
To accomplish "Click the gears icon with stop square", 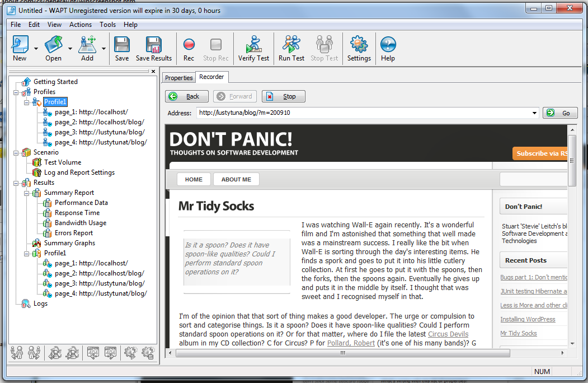I will (148, 353).
